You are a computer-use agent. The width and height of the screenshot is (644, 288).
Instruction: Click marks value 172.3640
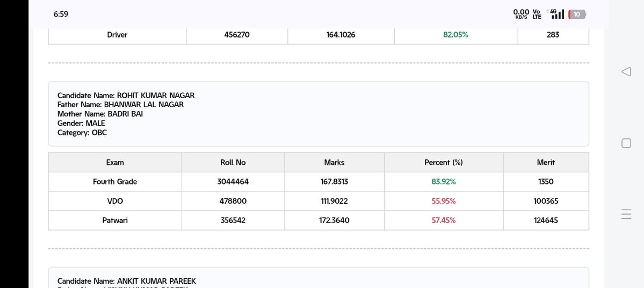(x=334, y=220)
